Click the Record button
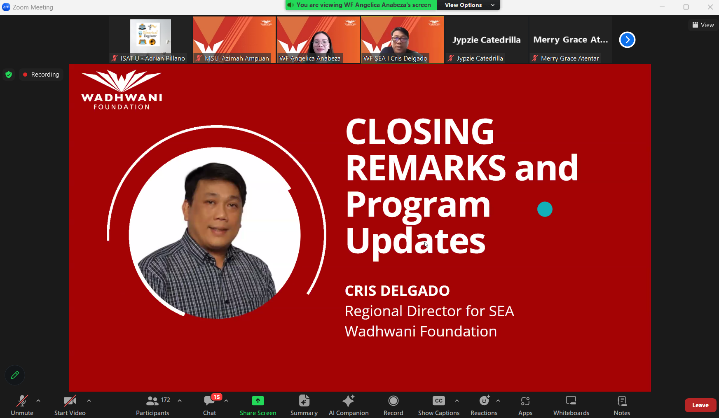This screenshot has width=719, height=418. (393, 405)
